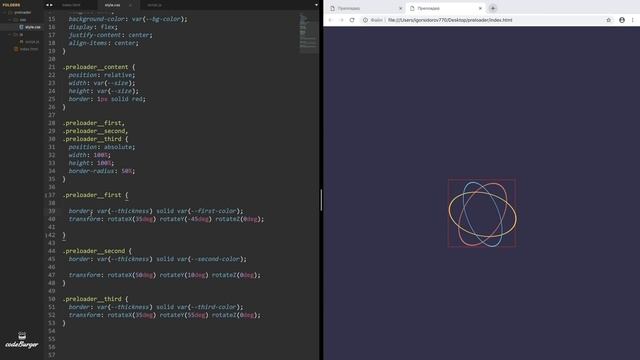Collapse the css folder in sidebar

pyautogui.click(x=10, y=20)
